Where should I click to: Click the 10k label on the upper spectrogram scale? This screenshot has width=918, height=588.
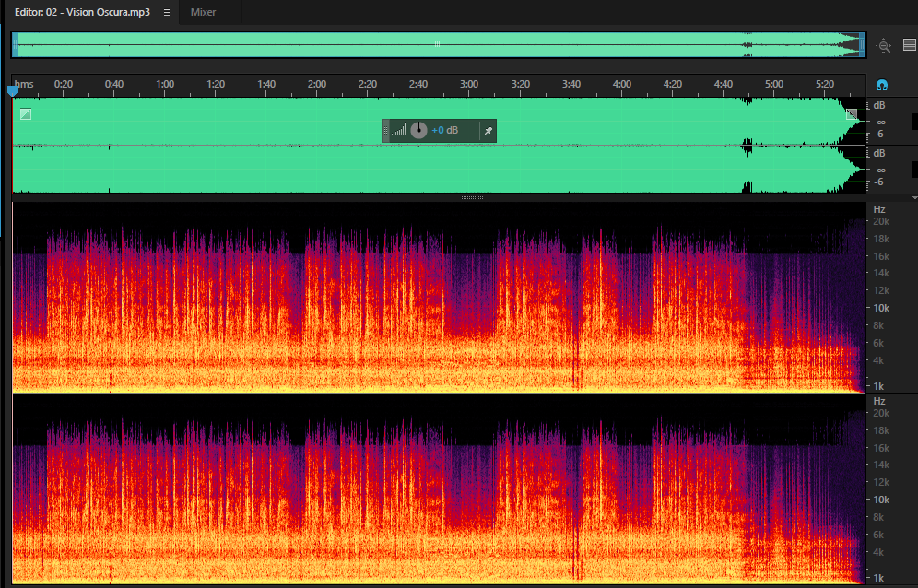[881, 308]
